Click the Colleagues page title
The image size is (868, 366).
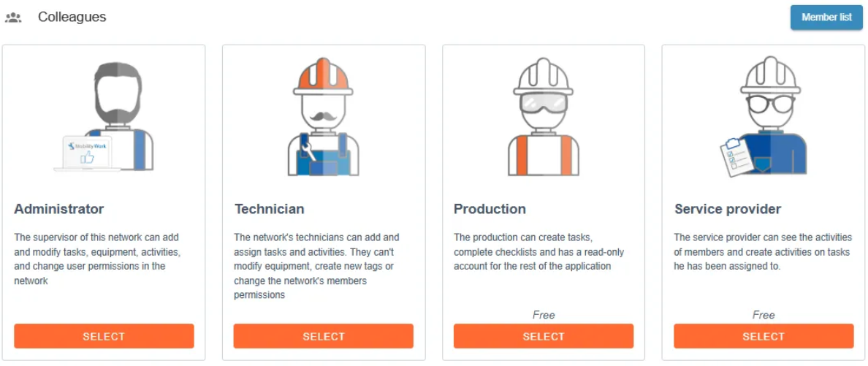(x=72, y=17)
